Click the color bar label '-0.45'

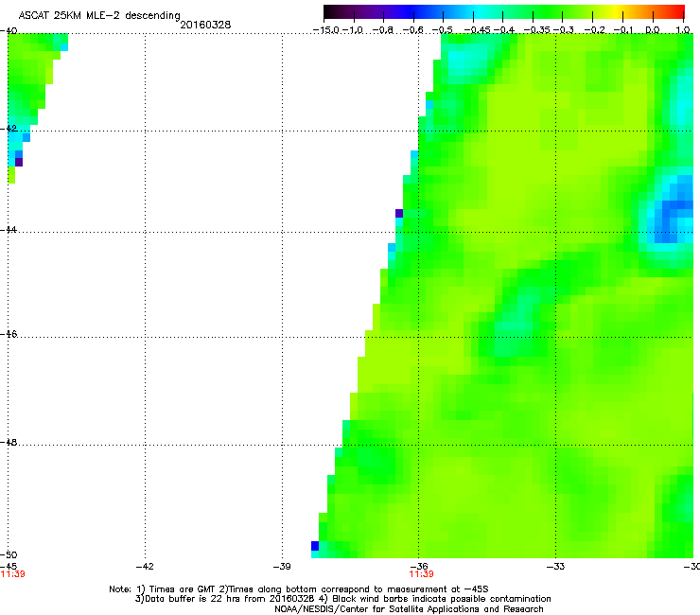pos(478,30)
